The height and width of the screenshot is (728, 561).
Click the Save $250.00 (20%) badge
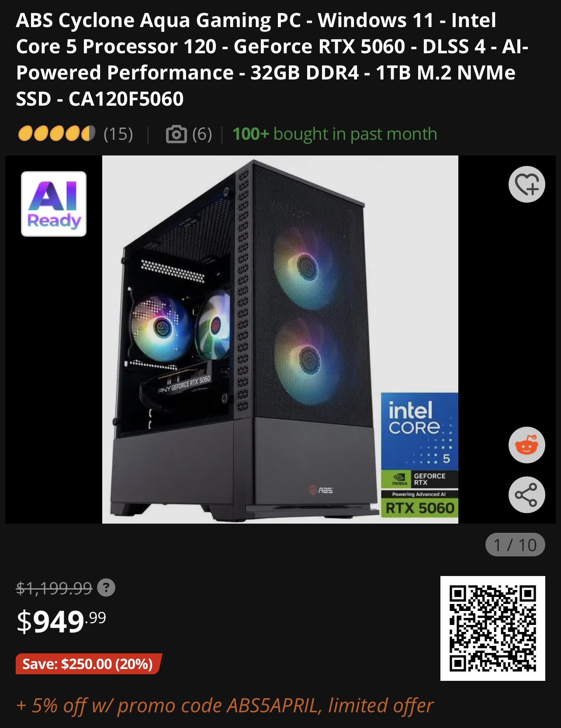(88, 664)
